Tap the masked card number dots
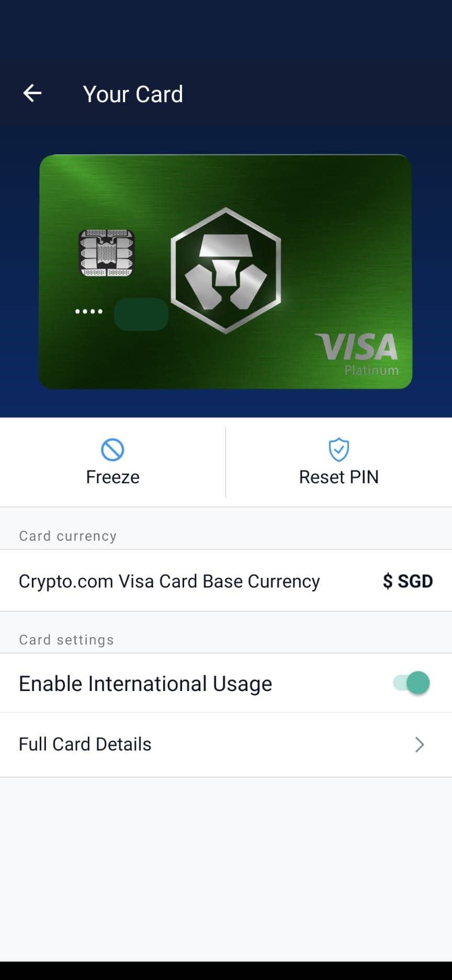 click(89, 311)
